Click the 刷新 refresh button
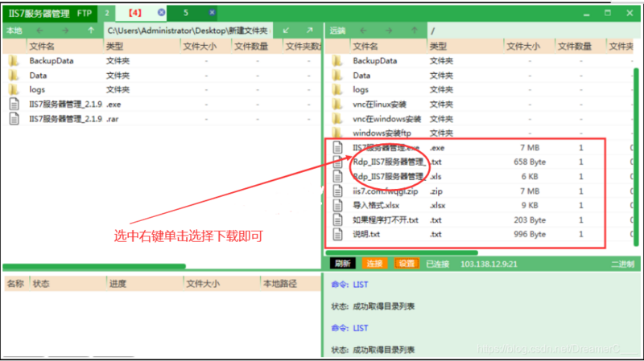The image size is (644, 361). tap(343, 264)
